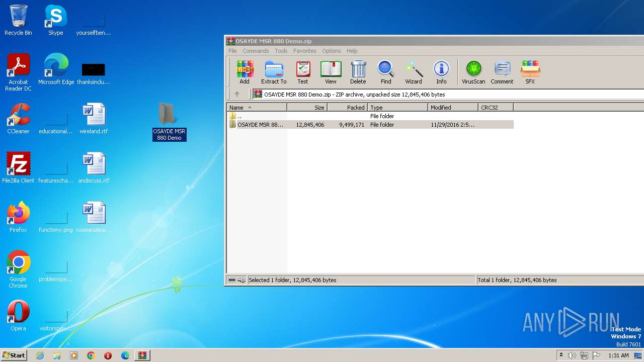Image resolution: width=644 pixels, height=362 pixels.
Task: Show hidden tray icons arrow
Action: tap(561, 355)
